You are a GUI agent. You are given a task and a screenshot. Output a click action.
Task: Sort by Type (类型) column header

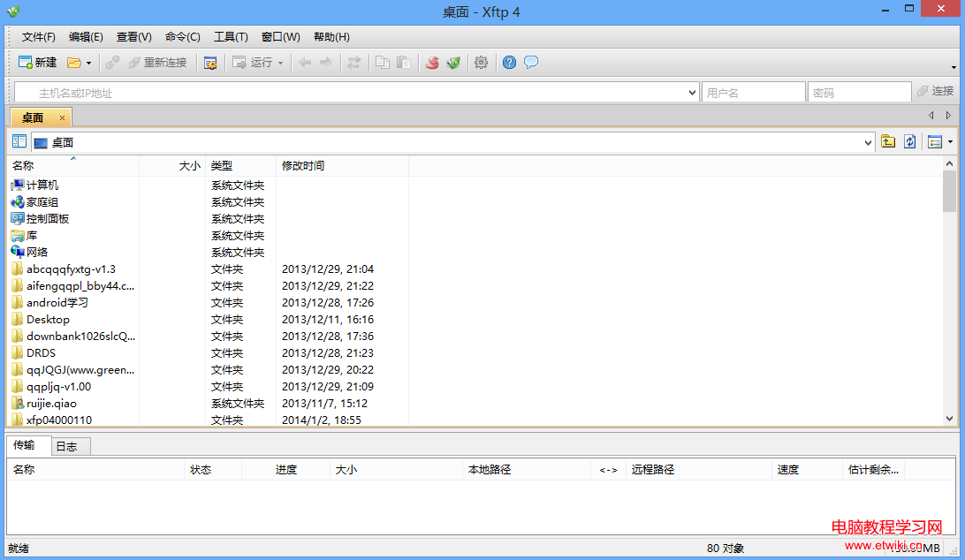240,165
